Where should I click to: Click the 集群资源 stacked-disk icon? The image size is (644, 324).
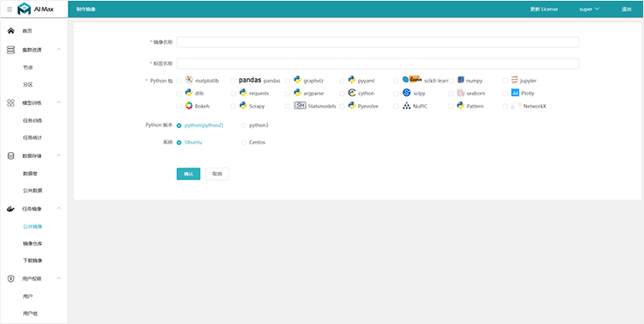pyautogui.click(x=11, y=50)
